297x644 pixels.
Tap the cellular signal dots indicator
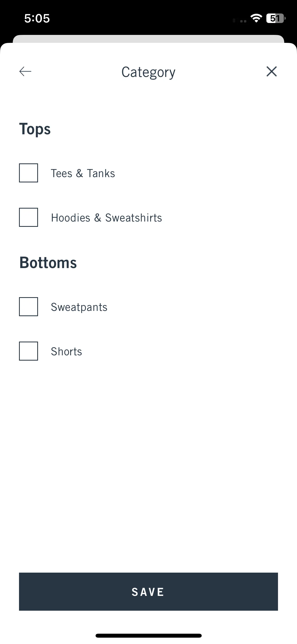coord(240,21)
